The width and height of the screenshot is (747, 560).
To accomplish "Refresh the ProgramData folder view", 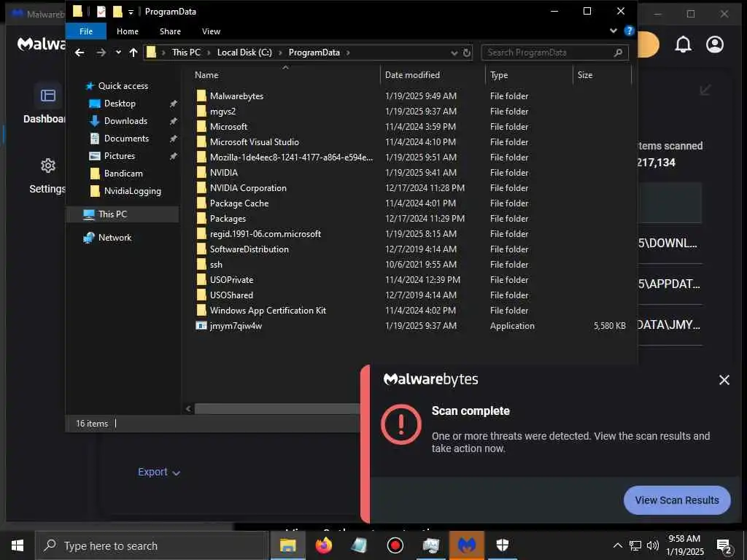I will point(467,52).
